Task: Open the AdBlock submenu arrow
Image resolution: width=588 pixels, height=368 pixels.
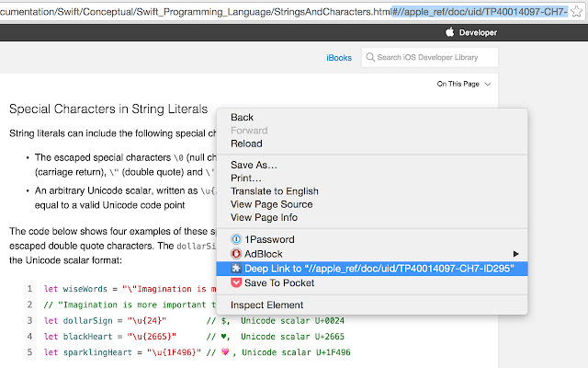Action: [x=516, y=253]
